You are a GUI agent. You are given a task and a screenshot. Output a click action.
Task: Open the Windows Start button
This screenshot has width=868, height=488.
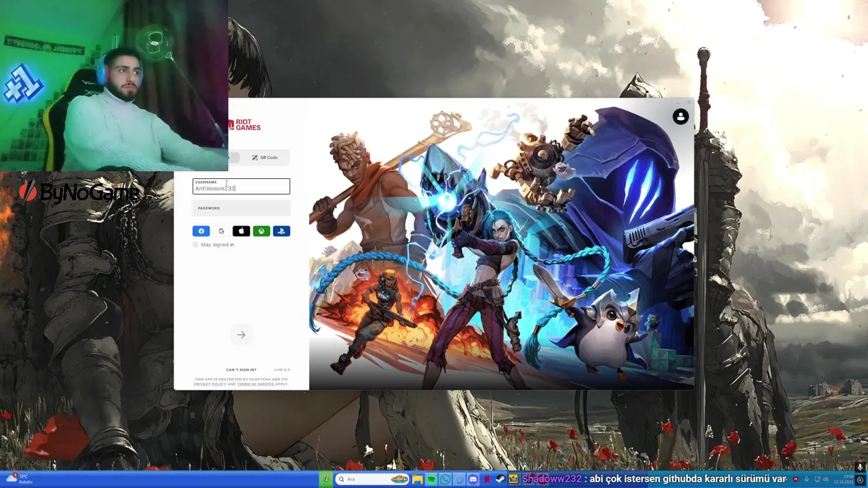click(x=326, y=479)
